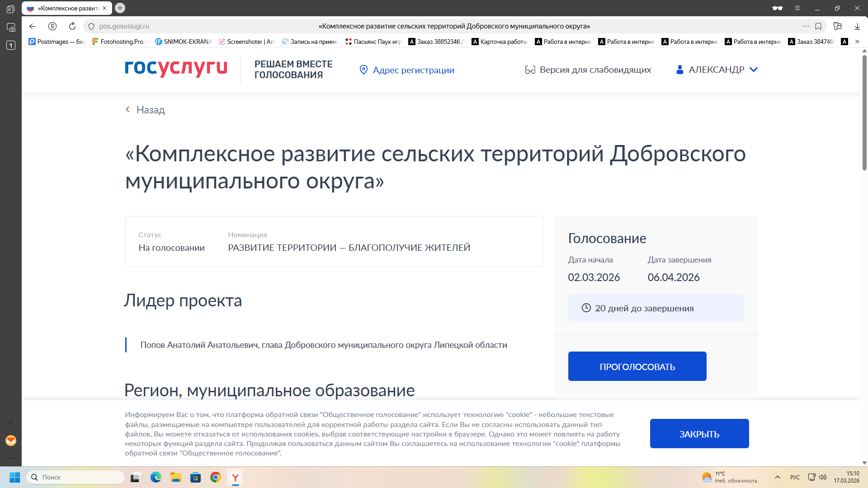Launch Chrome from the Windows taskbar
Screen dimensions: 868x488
pyautogui.click(x=216, y=477)
